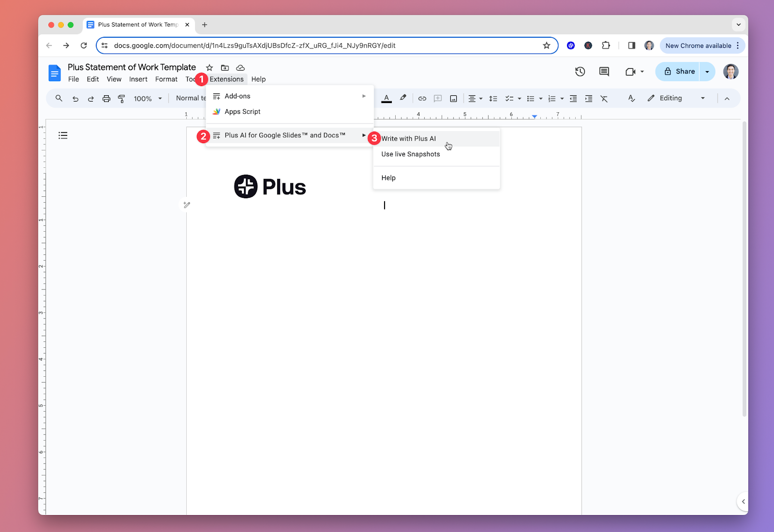Image resolution: width=774 pixels, height=532 pixels.
Task: Open the text alignment dropdown
Action: pos(476,99)
